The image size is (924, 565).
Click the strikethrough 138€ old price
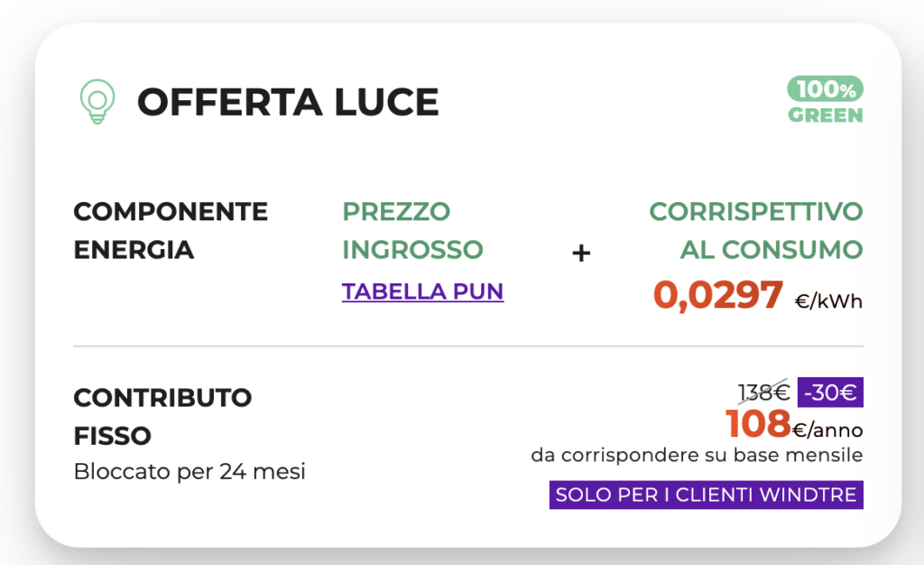click(763, 392)
